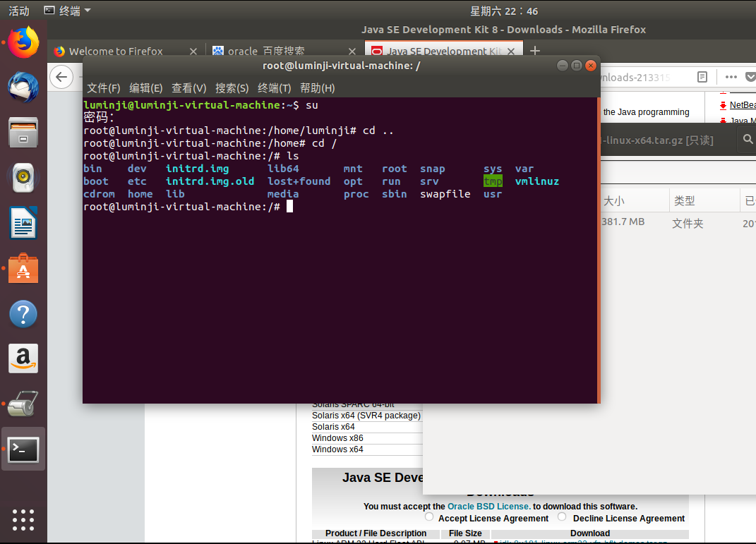Select Accept License Agreement radio button
The height and width of the screenshot is (544, 756).
429,516
